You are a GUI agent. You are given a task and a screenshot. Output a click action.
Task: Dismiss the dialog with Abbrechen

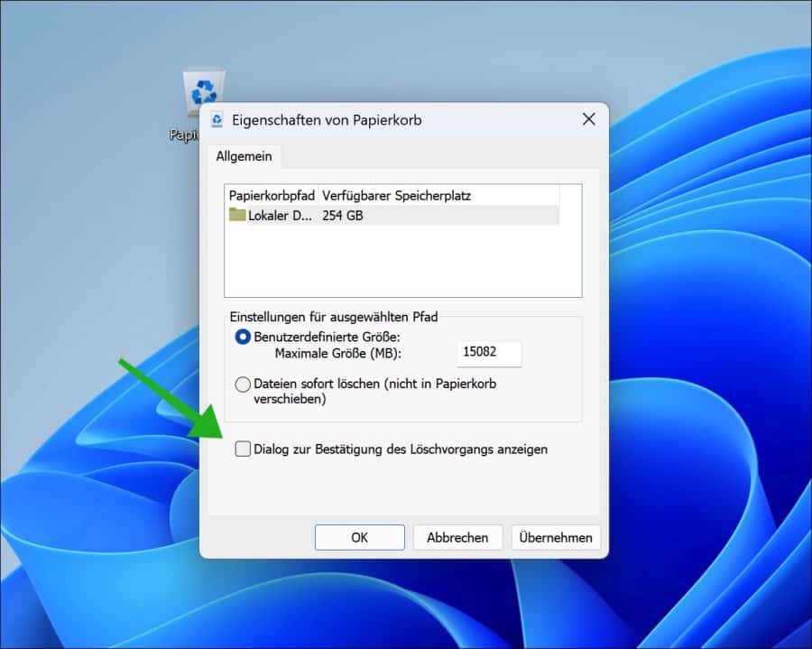coord(457,537)
